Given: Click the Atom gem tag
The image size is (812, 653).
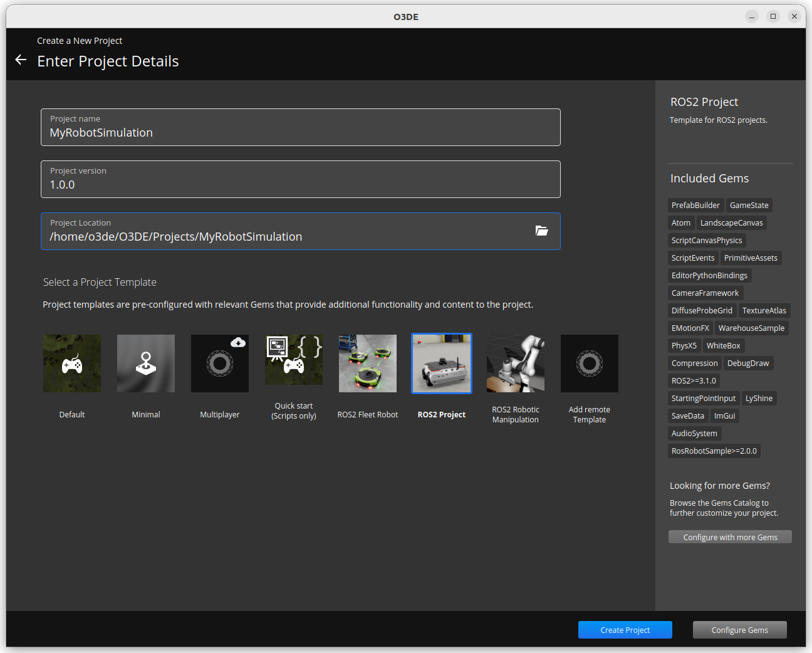Looking at the screenshot, I should tap(681, 222).
